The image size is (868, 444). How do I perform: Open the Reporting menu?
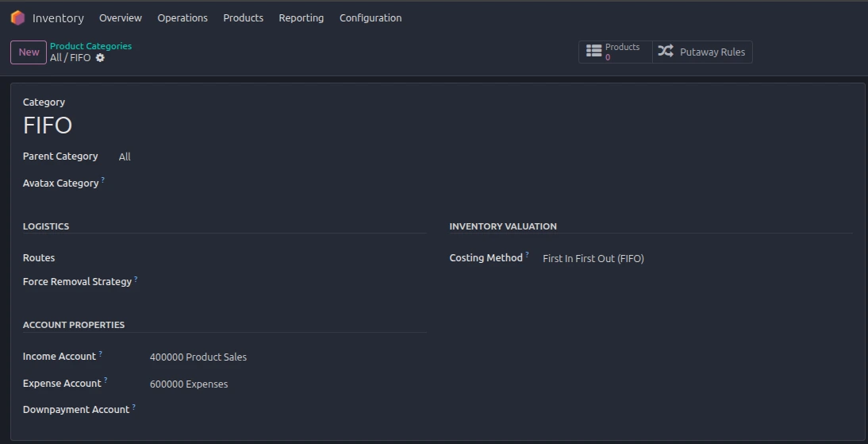[301, 17]
